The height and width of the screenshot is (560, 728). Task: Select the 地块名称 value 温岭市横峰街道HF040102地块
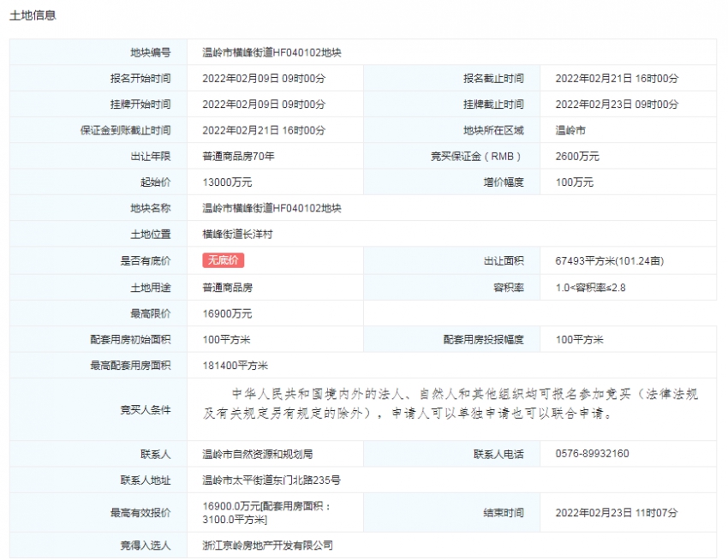click(272, 208)
